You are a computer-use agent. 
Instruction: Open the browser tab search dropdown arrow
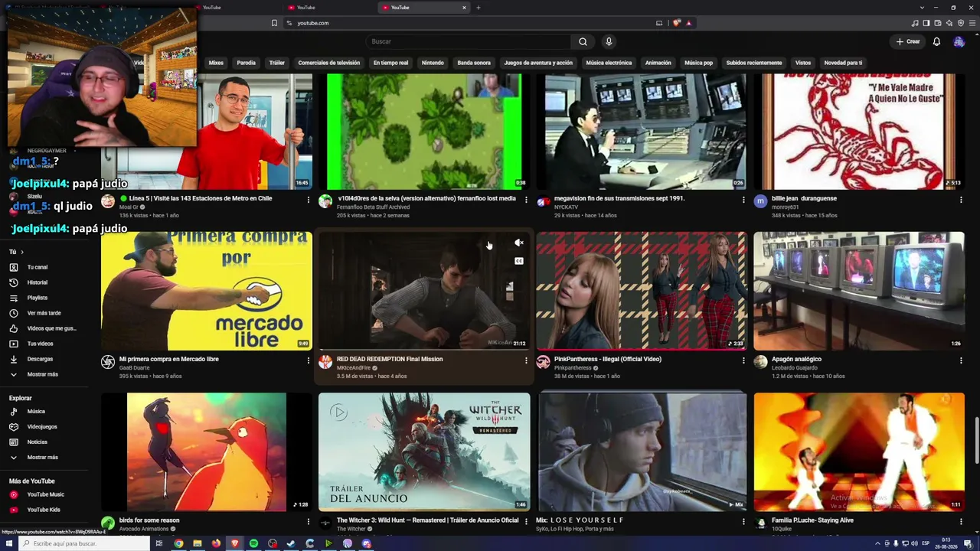click(922, 8)
